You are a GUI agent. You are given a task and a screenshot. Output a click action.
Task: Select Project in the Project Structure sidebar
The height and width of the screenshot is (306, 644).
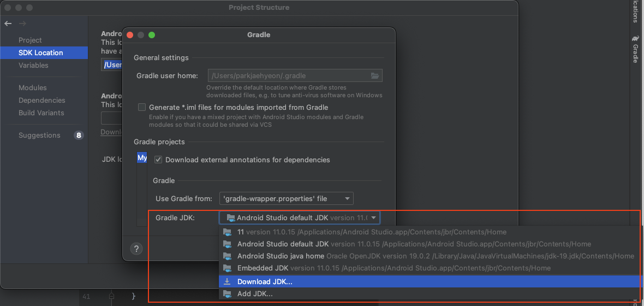(x=30, y=40)
